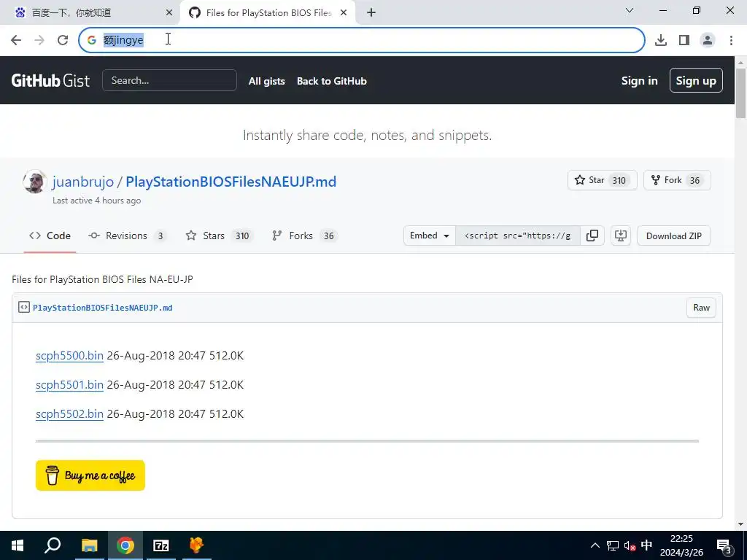Open Windows Start menu
This screenshot has width=747, height=560.
coord(18,545)
